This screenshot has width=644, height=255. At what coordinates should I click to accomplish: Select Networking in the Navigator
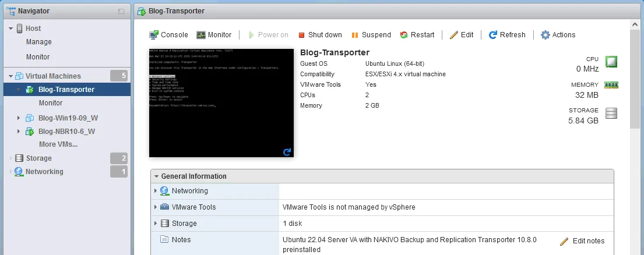click(x=44, y=172)
